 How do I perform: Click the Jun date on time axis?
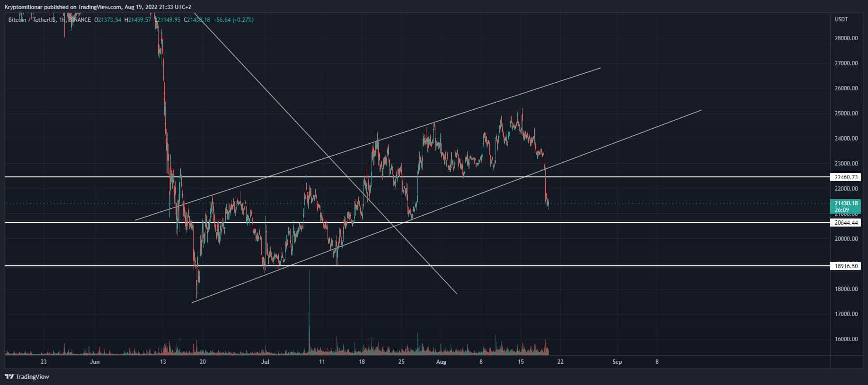95,362
